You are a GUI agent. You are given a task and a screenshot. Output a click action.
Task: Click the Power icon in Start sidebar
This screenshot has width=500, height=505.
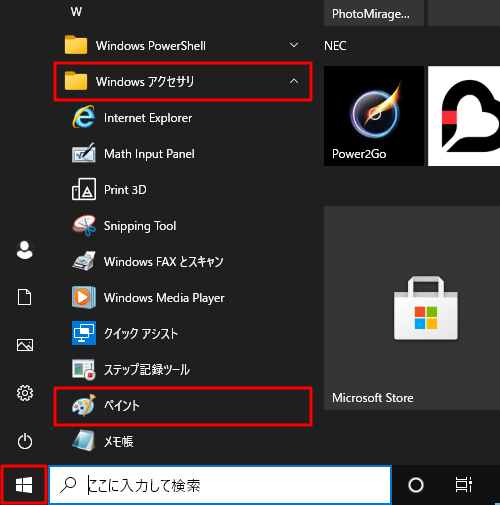pyautogui.click(x=25, y=441)
